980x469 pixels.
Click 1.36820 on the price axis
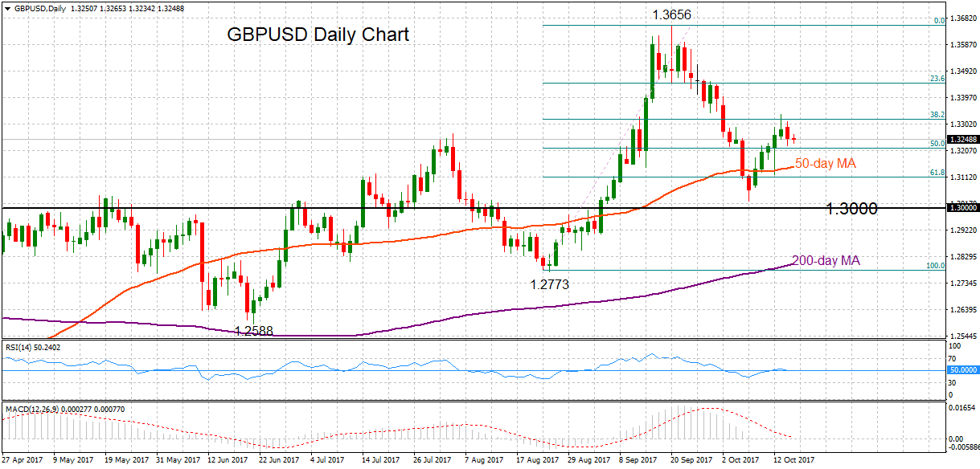[964, 18]
